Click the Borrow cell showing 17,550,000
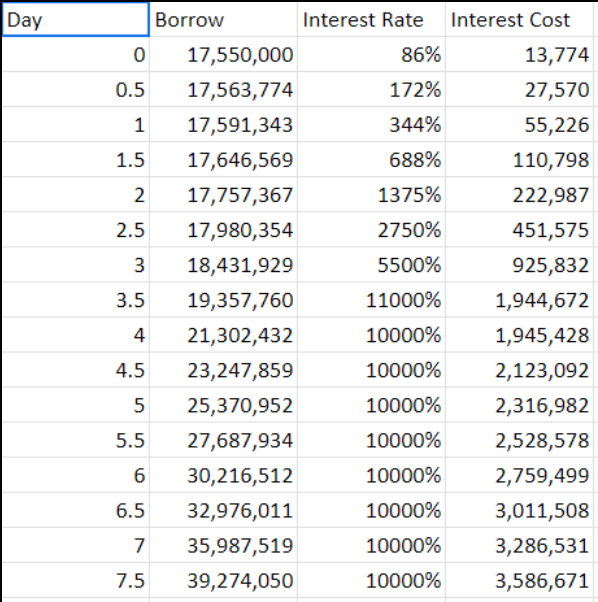The image size is (598, 602). pos(223,55)
